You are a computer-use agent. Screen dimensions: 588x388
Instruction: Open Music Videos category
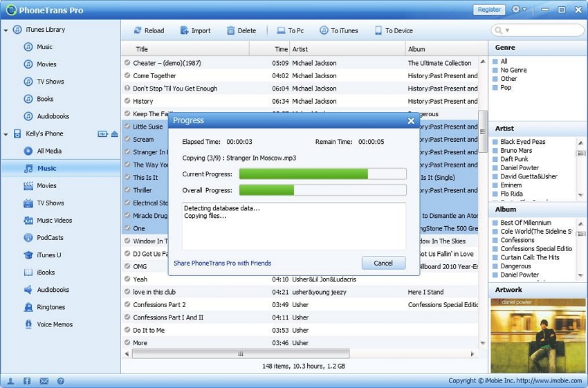48,220
